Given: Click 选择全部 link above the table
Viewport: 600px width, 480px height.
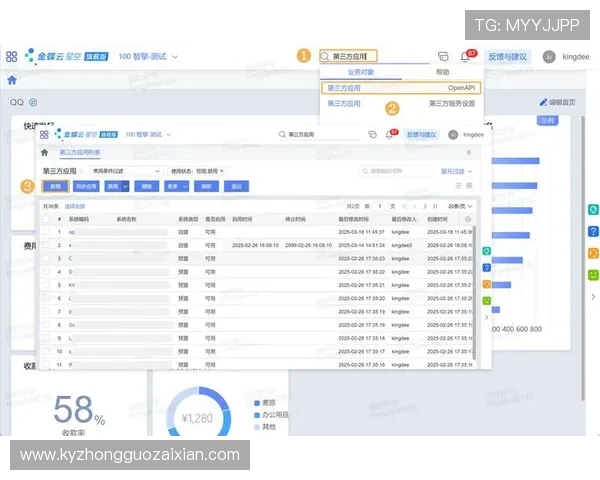Looking at the screenshot, I should click(x=75, y=206).
